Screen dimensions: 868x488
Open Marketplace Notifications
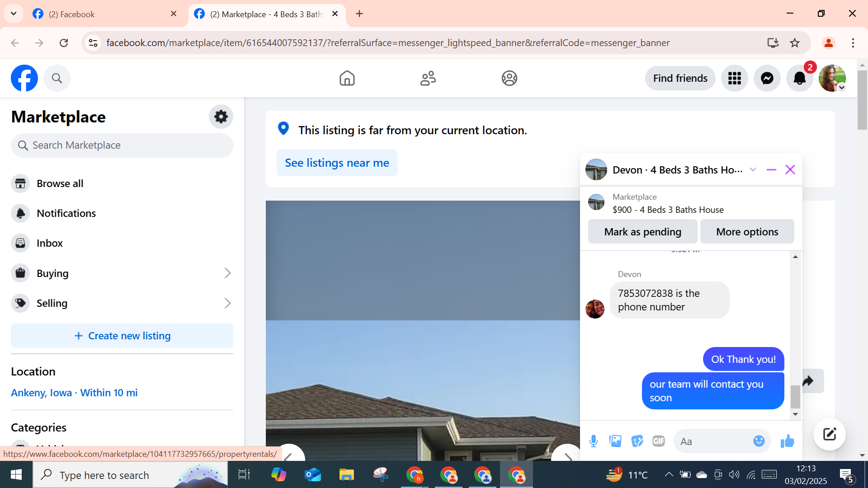[x=121, y=213]
